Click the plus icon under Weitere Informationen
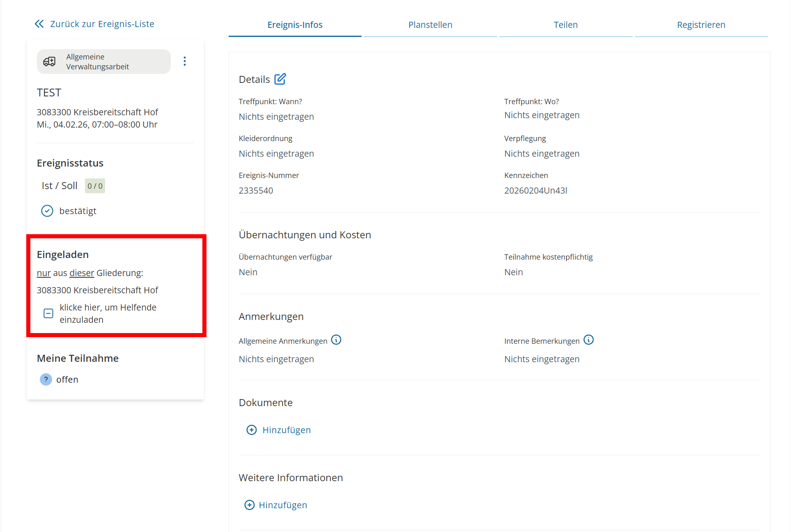The width and height of the screenshot is (791, 532). 250,505
